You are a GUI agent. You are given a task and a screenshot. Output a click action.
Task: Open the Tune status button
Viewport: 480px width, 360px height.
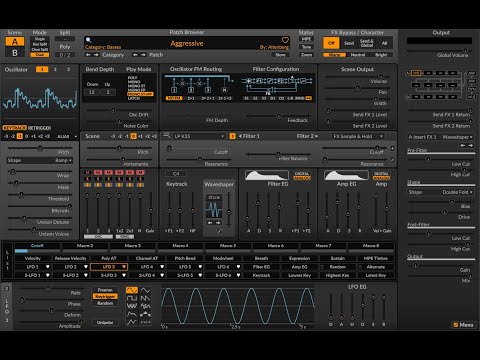pyautogui.click(x=306, y=47)
